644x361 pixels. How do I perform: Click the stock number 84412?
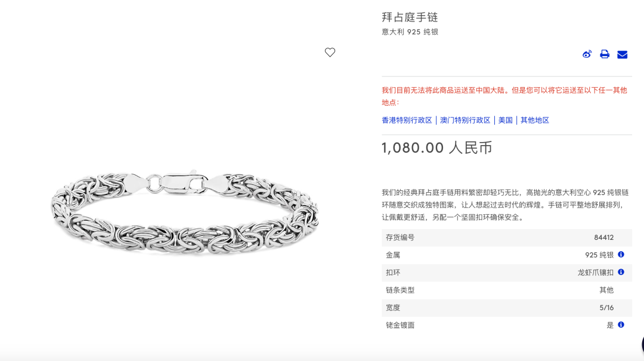click(603, 237)
